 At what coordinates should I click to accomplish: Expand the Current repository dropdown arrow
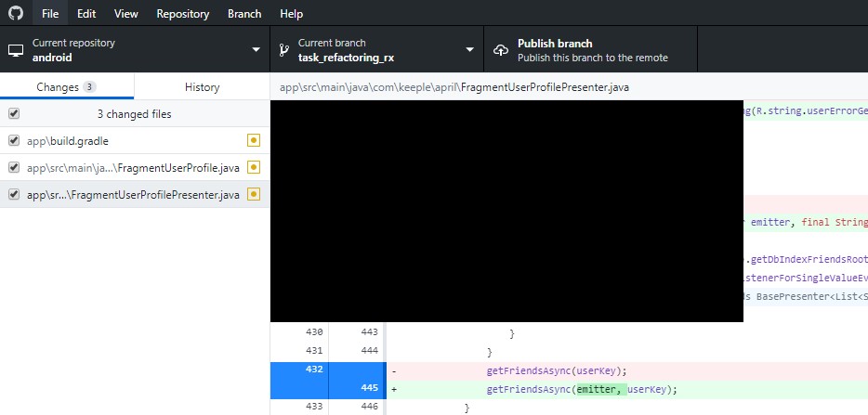point(256,50)
